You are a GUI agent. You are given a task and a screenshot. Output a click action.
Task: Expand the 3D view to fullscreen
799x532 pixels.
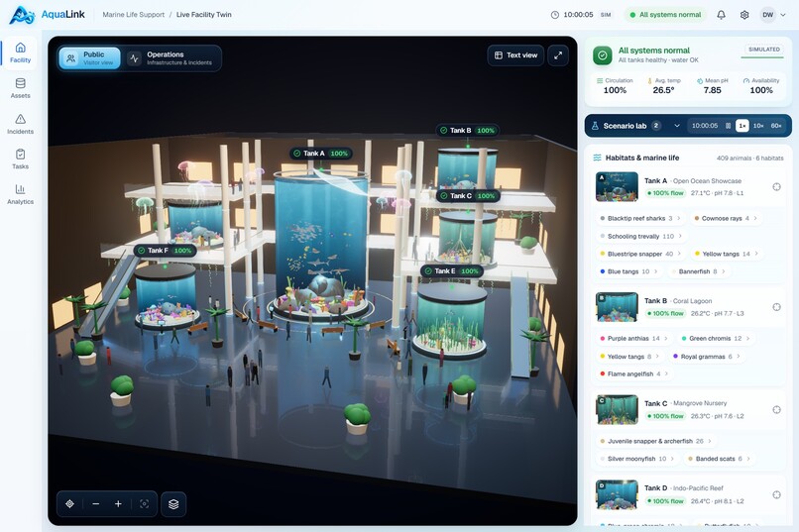tap(558, 55)
